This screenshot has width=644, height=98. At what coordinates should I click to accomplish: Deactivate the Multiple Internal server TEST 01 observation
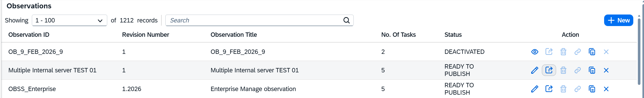click(x=606, y=70)
